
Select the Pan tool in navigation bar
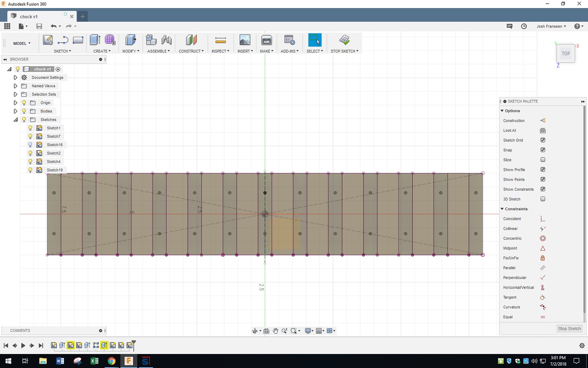tap(275, 331)
